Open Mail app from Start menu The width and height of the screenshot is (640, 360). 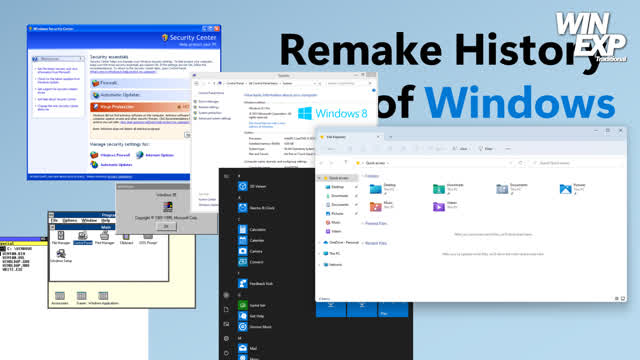pyautogui.click(x=248, y=348)
